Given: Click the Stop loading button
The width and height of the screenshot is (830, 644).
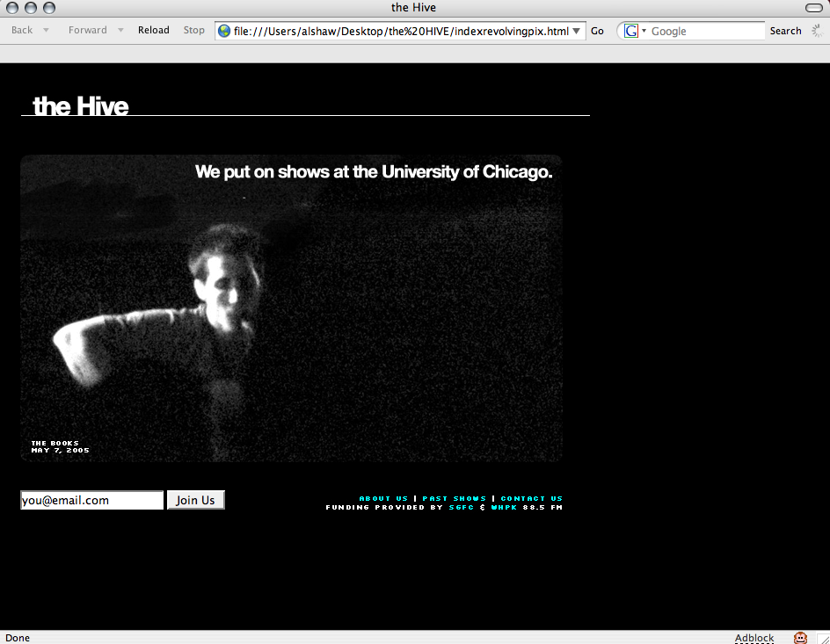Looking at the screenshot, I should [x=193, y=30].
